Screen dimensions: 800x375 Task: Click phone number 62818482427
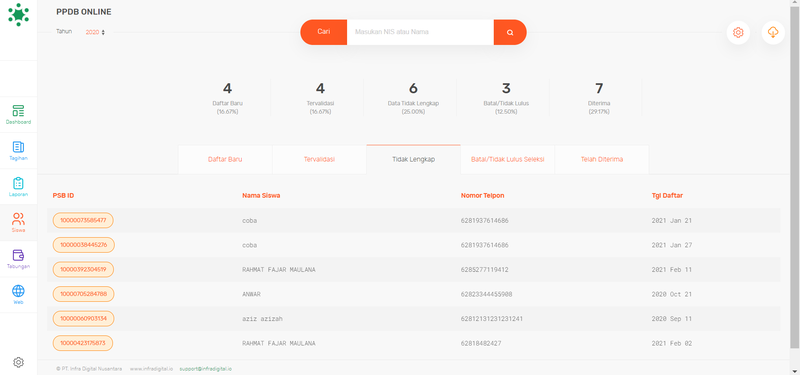tap(481, 343)
